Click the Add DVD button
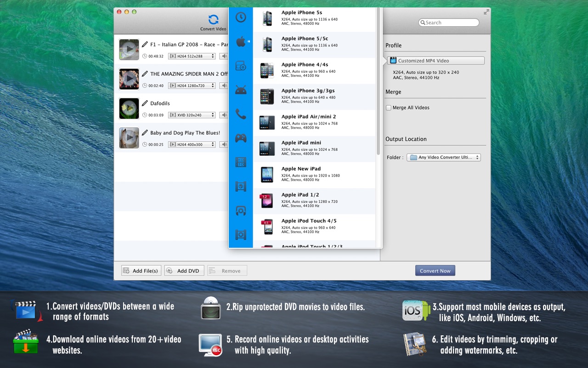Viewport: 588px width, 368px height. [184, 270]
